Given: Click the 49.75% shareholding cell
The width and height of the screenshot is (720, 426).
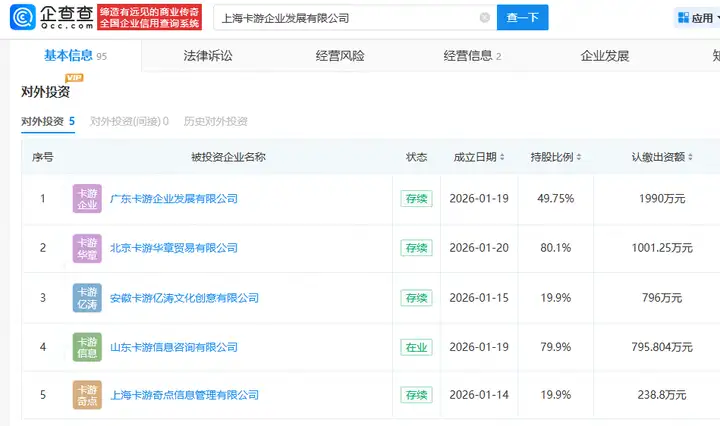Looking at the screenshot, I should tap(556, 198).
